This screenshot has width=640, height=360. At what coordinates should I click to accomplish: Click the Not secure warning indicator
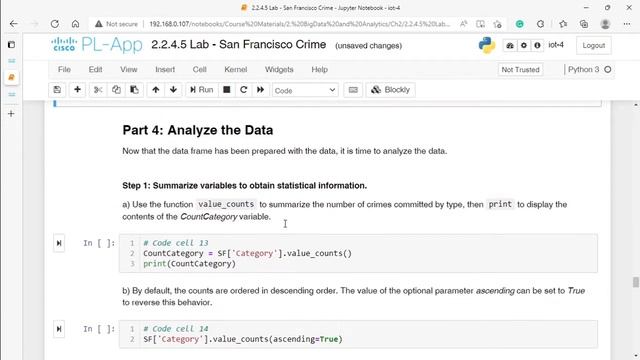pos(117,24)
